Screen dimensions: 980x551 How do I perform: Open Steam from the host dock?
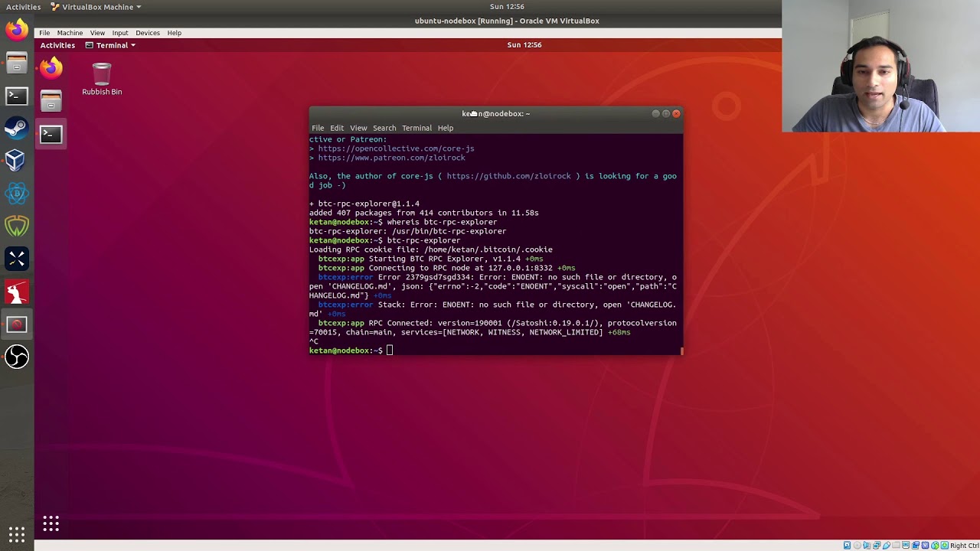click(17, 128)
